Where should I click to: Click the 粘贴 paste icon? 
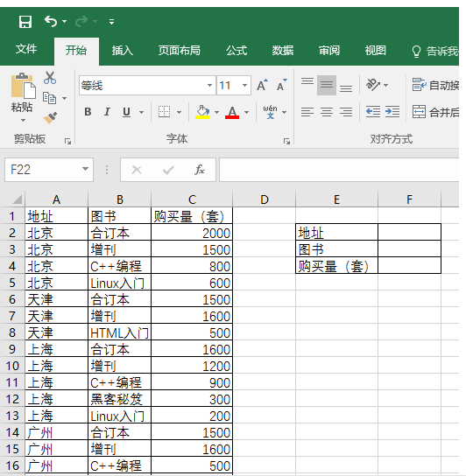23,86
